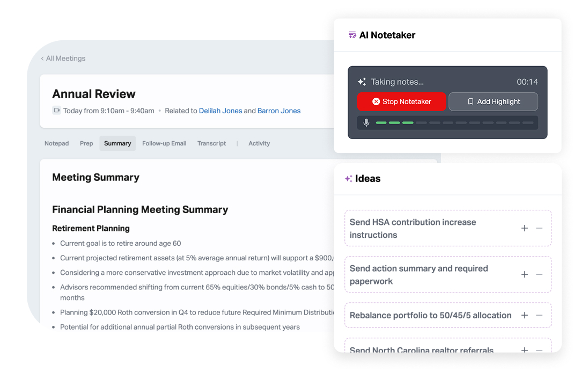This screenshot has width=588, height=372.
Task: Click the sparkle icon next to Ideas
Action: click(x=349, y=179)
